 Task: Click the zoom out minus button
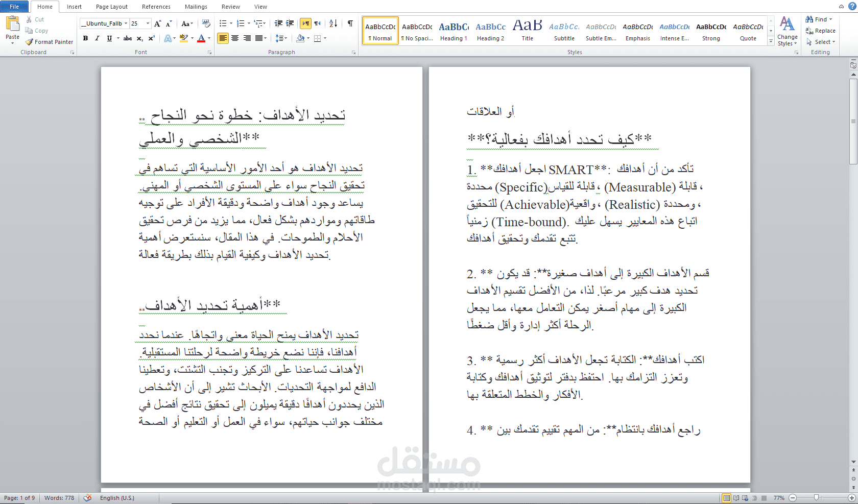tap(793, 498)
